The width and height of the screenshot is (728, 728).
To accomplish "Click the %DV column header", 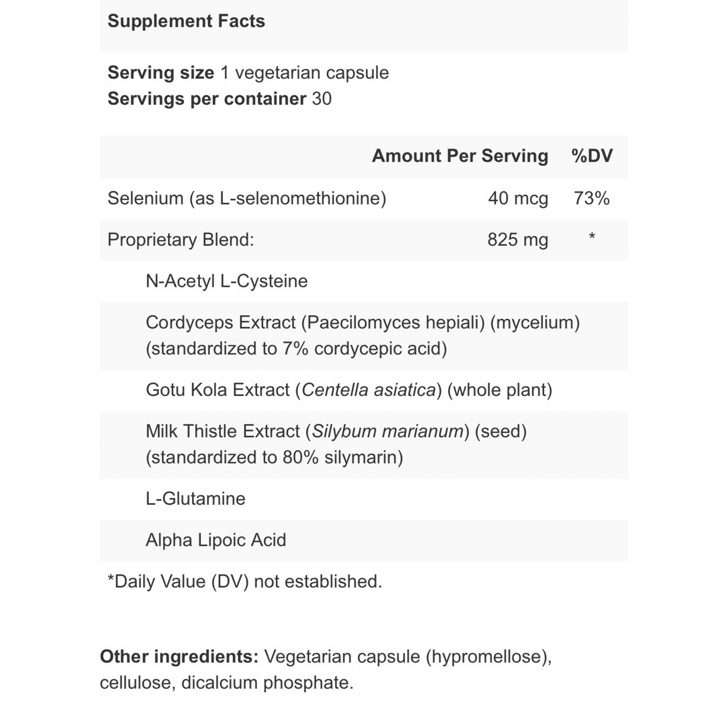I will (591, 156).
